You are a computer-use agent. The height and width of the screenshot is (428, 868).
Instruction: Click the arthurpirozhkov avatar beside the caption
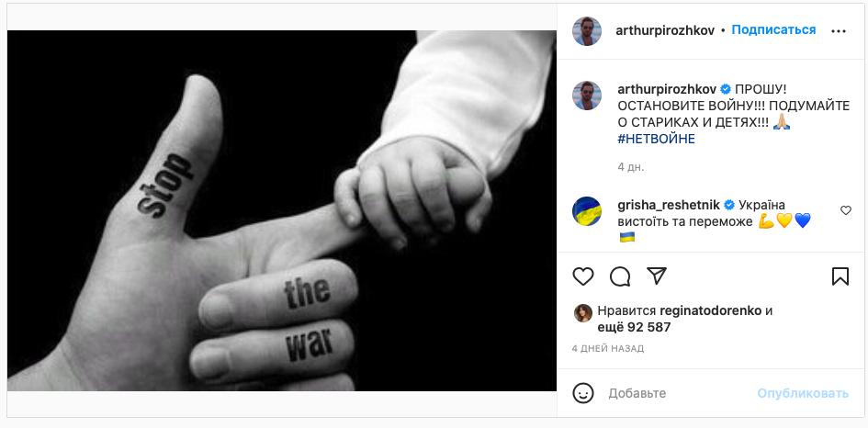[587, 96]
